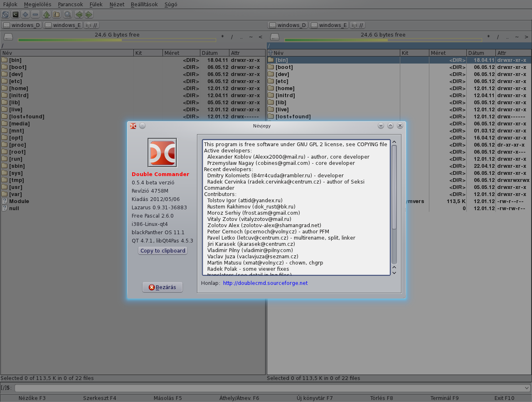
Task: Click Copy to clipboard button
Action: coord(163,250)
